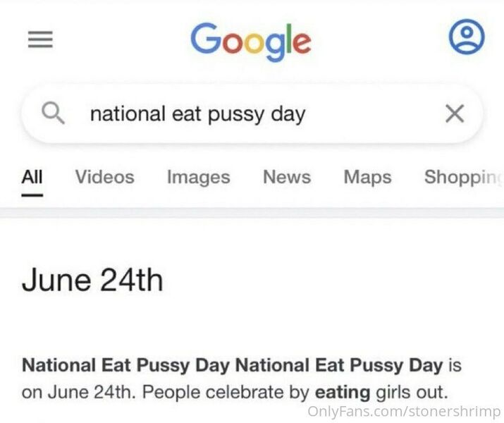The width and height of the screenshot is (504, 423).
Task: Click the sentence People celebrate by
Action: point(226,393)
